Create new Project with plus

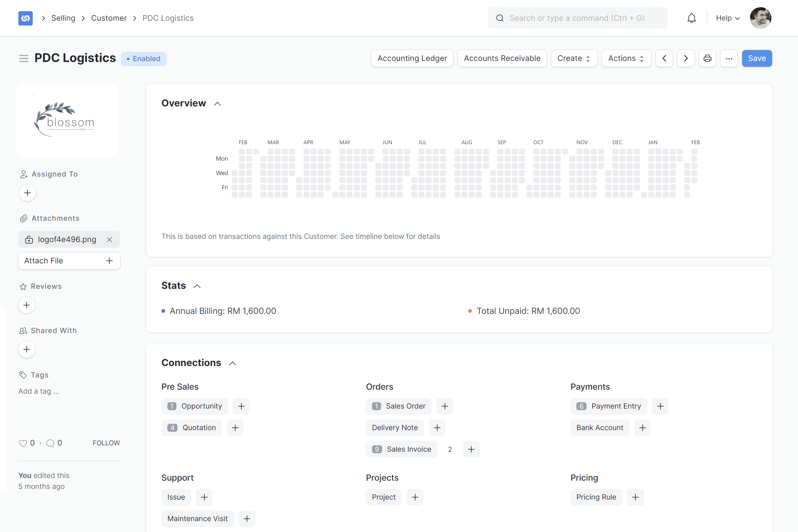pyautogui.click(x=415, y=497)
